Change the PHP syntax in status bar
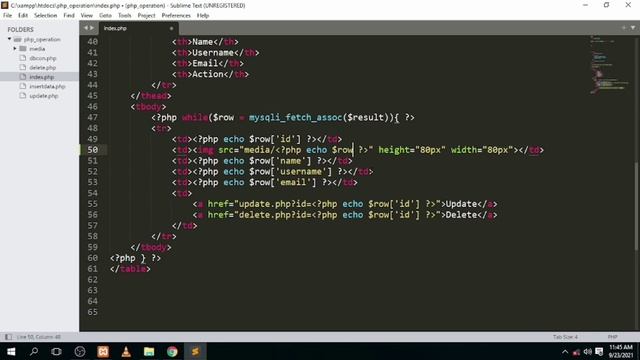Image resolution: width=640 pixels, height=360 pixels. [x=612, y=337]
